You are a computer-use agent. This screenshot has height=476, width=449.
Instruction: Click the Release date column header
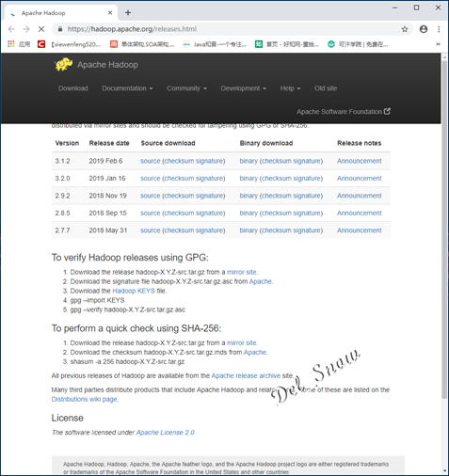(109, 143)
